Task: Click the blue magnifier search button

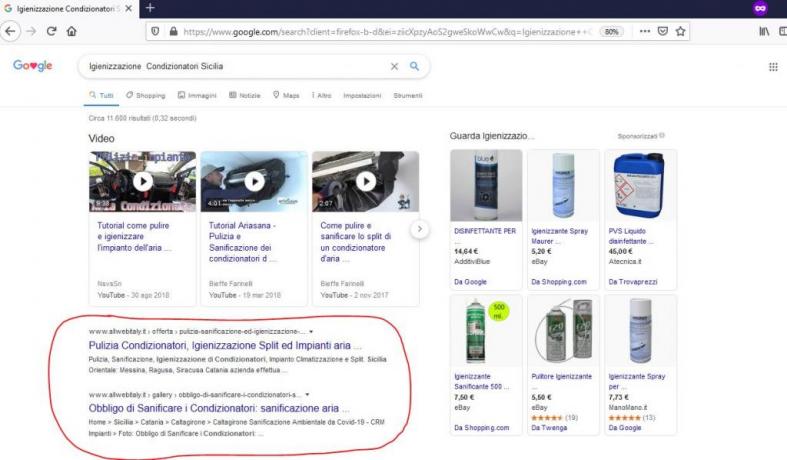Action: [414, 66]
